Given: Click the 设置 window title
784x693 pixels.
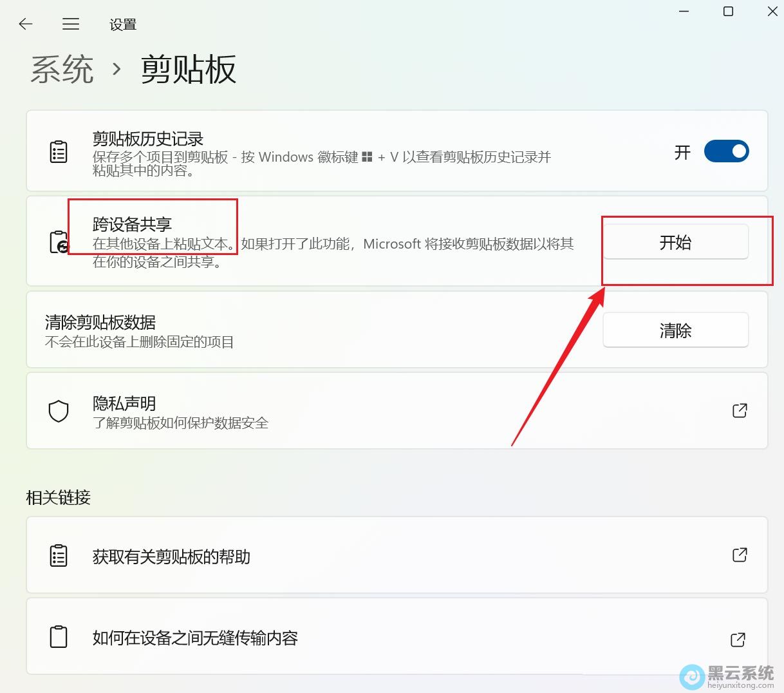Looking at the screenshot, I should pos(123,24).
